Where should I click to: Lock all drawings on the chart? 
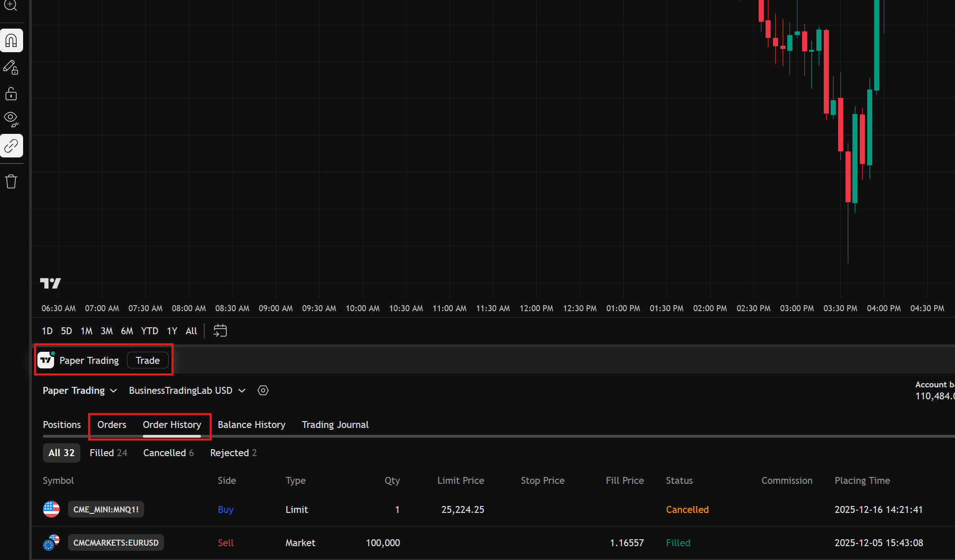point(10,93)
